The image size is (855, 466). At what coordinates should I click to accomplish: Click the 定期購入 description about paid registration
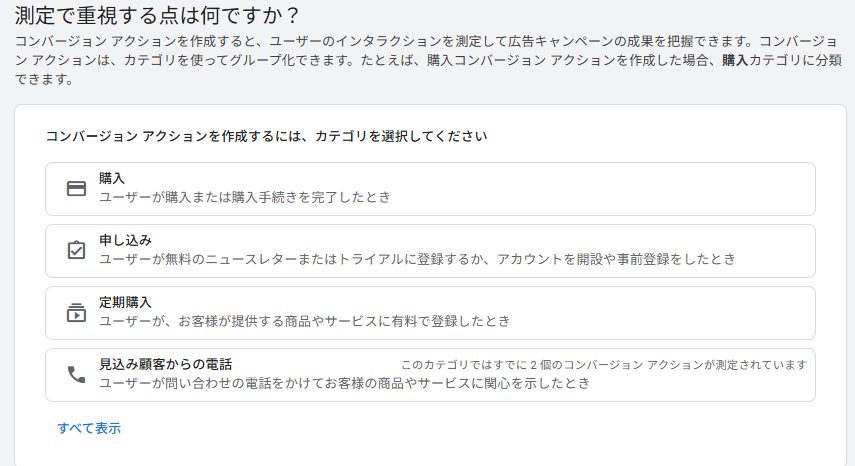304,322
